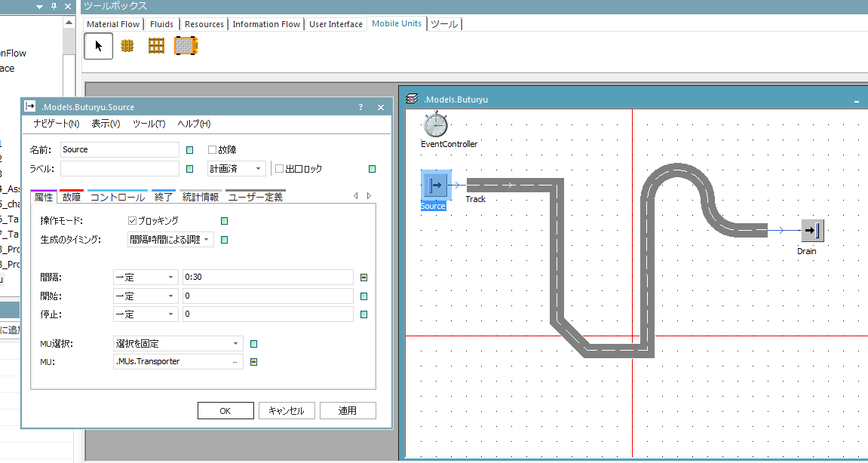Switch to the 故障 tab

72,197
